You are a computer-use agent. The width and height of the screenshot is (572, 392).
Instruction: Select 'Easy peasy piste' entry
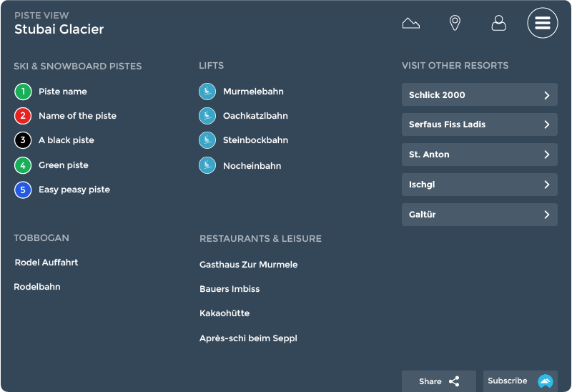point(74,190)
